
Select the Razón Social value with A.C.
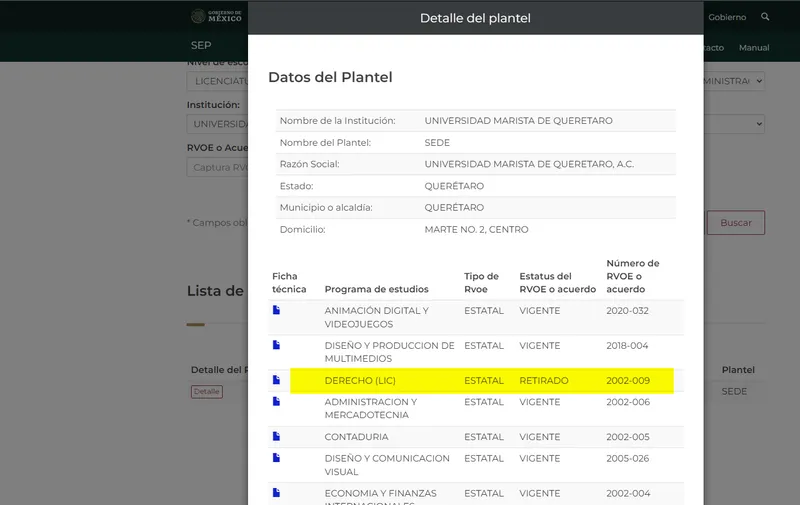coord(529,164)
